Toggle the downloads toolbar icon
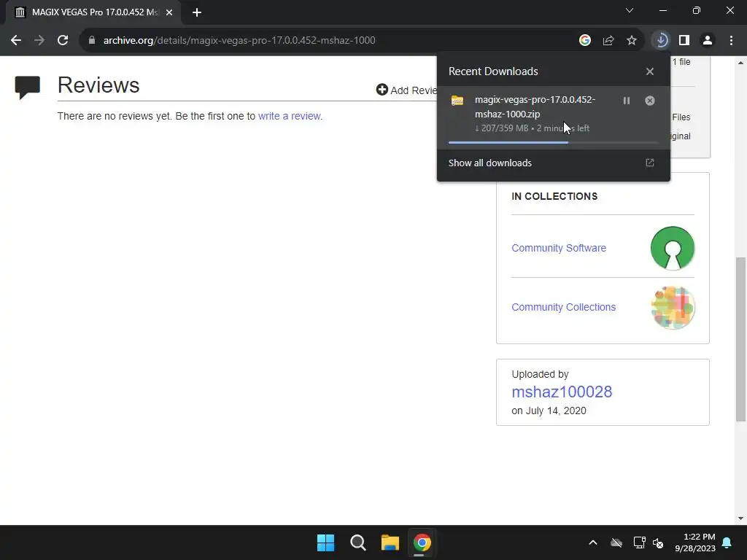 [x=661, y=41]
